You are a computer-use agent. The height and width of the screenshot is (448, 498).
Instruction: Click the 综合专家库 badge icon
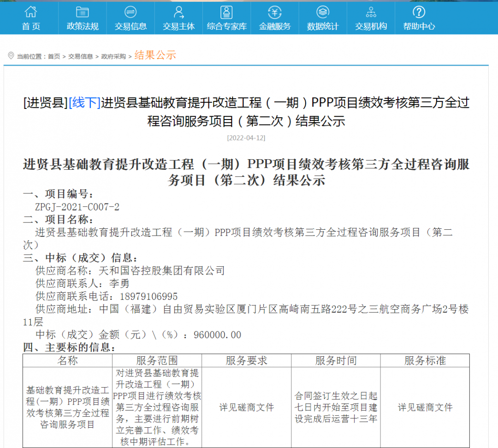point(226,12)
